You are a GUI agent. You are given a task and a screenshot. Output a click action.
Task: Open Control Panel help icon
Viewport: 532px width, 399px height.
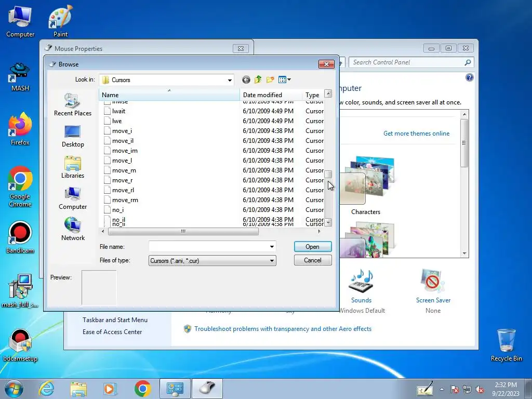click(469, 78)
